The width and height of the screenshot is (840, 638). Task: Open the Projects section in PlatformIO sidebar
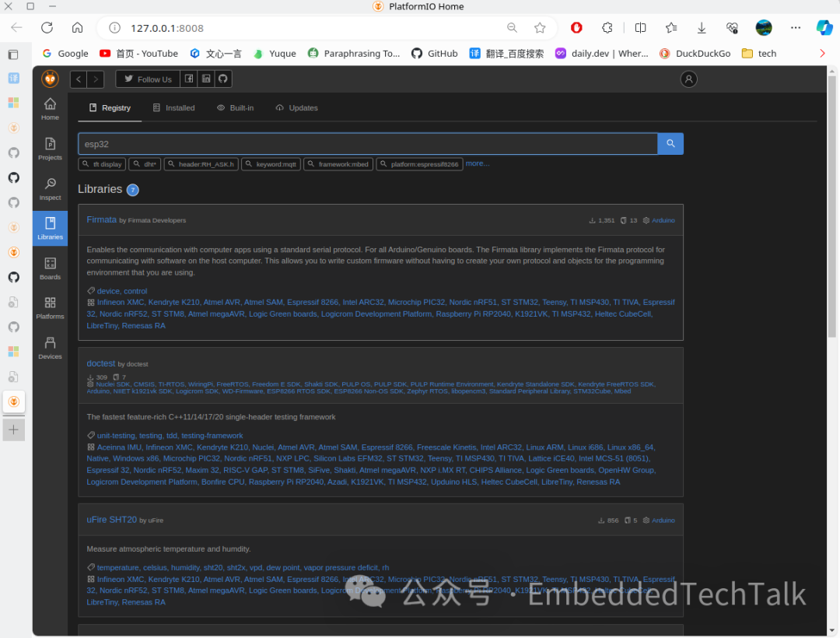(50, 149)
